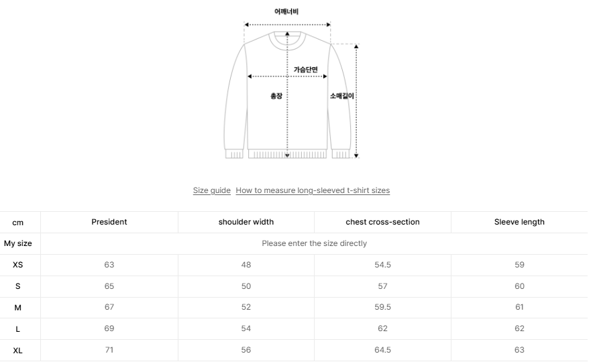
Task: Click the 'cm' unit header cell
Action: click(x=18, y=223)
